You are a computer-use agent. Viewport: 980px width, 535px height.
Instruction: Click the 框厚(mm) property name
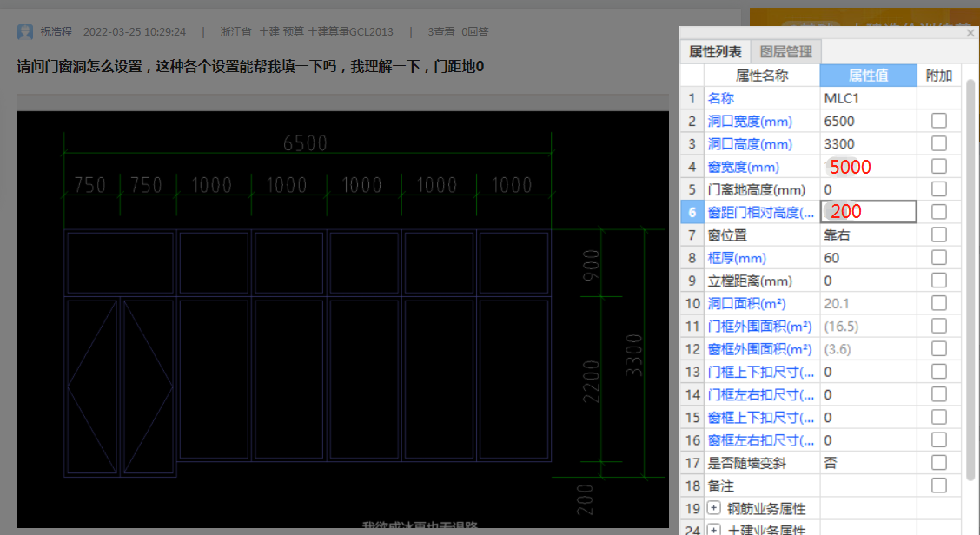[x=736, y=258]
